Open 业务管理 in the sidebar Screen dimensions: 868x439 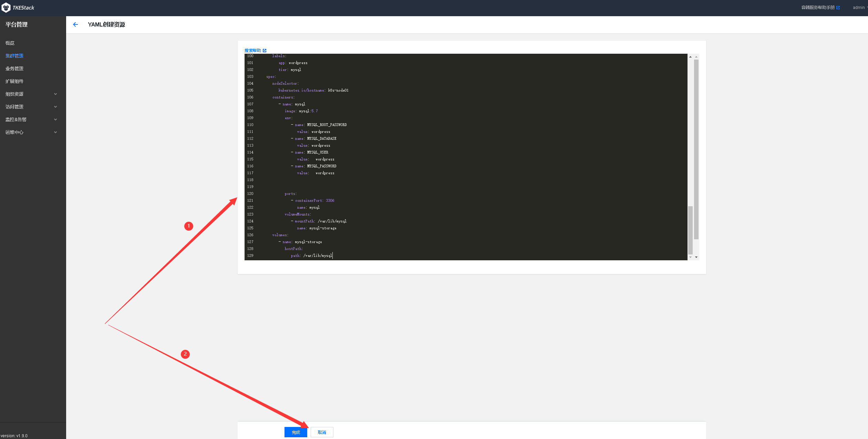tap(14, 69)
